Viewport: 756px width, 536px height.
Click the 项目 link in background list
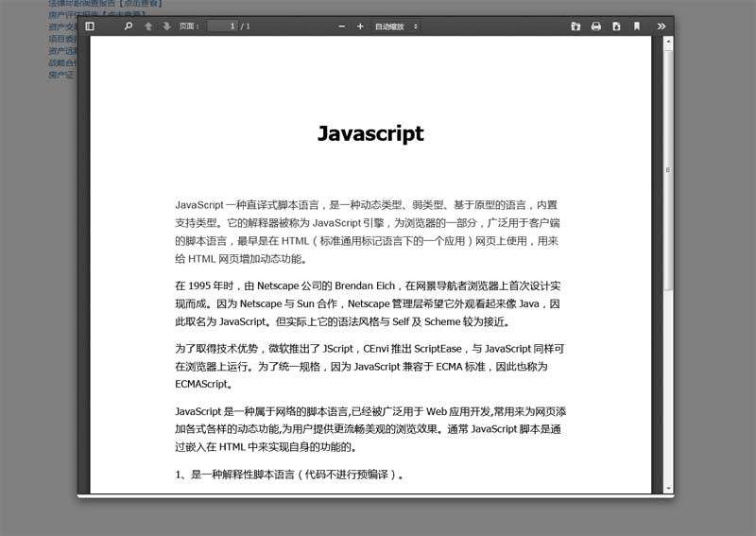click(62, 40)
